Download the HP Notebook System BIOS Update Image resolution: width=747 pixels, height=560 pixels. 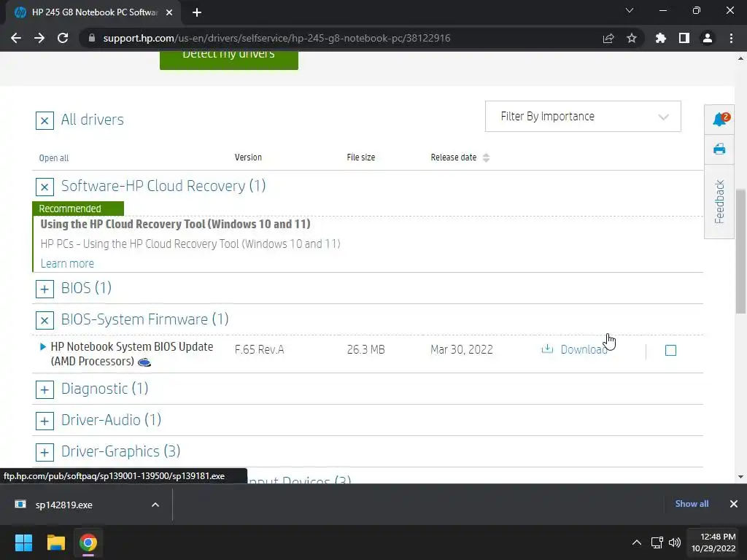click(584, 349)
